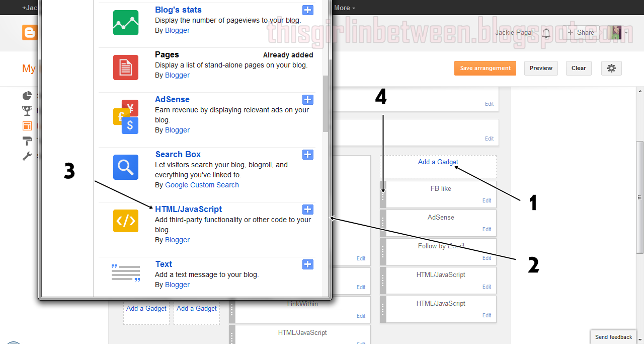Click Add a Gadget above FB like

point(438,162)
